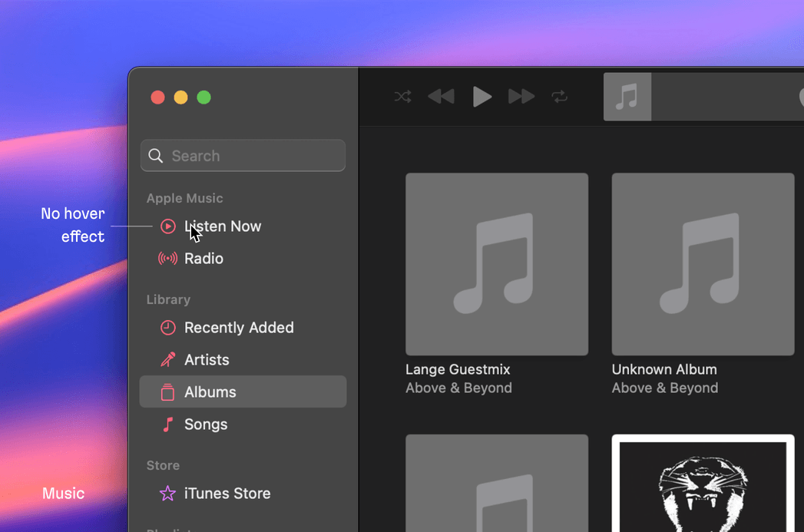Open Songs via the music note icon
804x532 pixels.
(x=167, y=424)
